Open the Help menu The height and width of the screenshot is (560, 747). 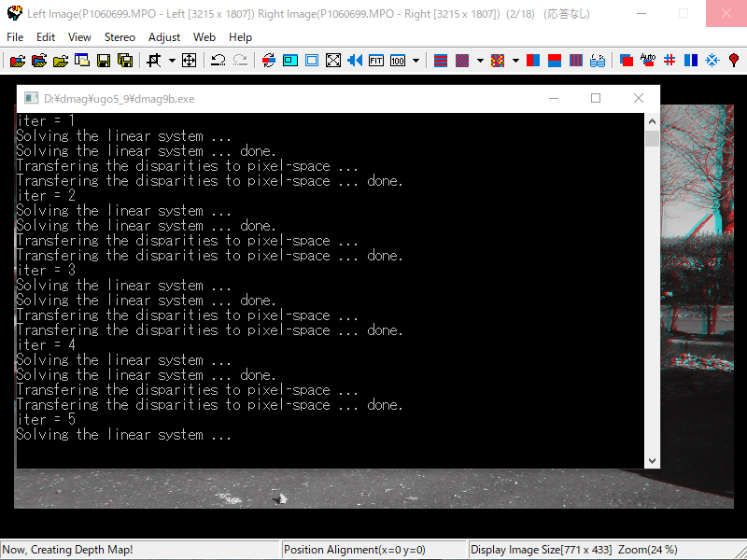(x=240, y=37)
